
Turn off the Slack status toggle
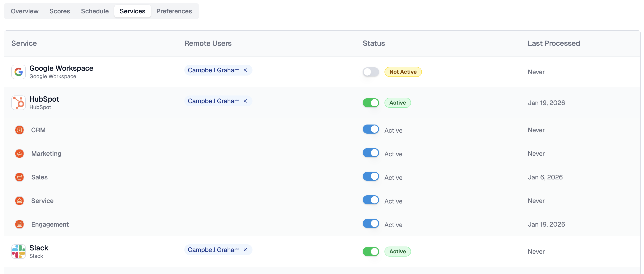(x=371, y=252)
